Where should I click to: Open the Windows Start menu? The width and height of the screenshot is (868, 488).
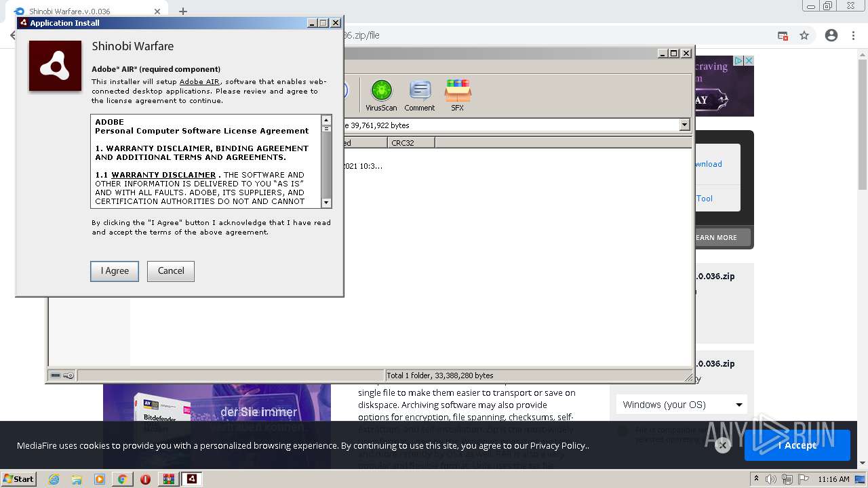coord(19,479)
